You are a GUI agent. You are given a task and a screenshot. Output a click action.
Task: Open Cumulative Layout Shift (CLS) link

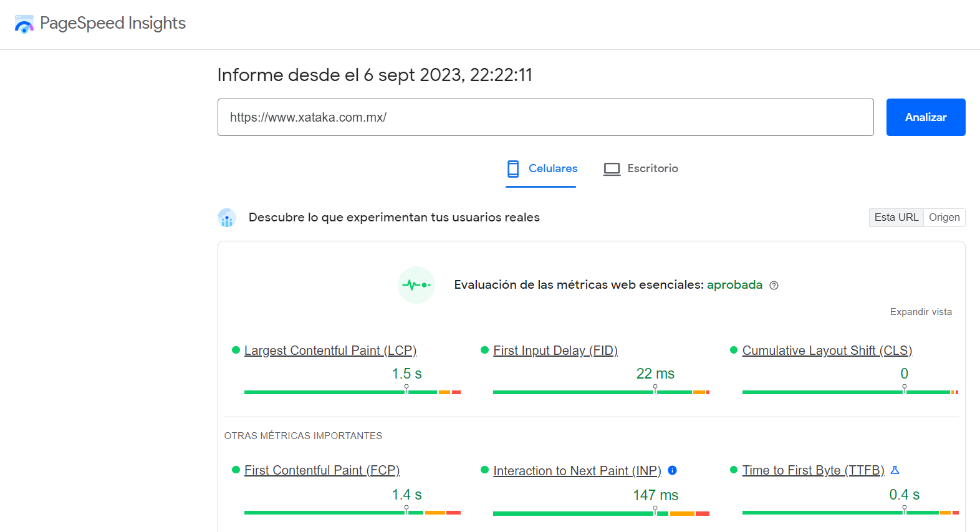tap(827, 351)
